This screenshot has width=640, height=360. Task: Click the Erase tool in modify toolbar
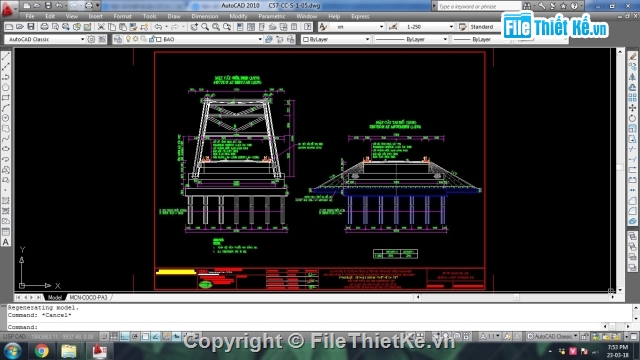click(632, 56)
